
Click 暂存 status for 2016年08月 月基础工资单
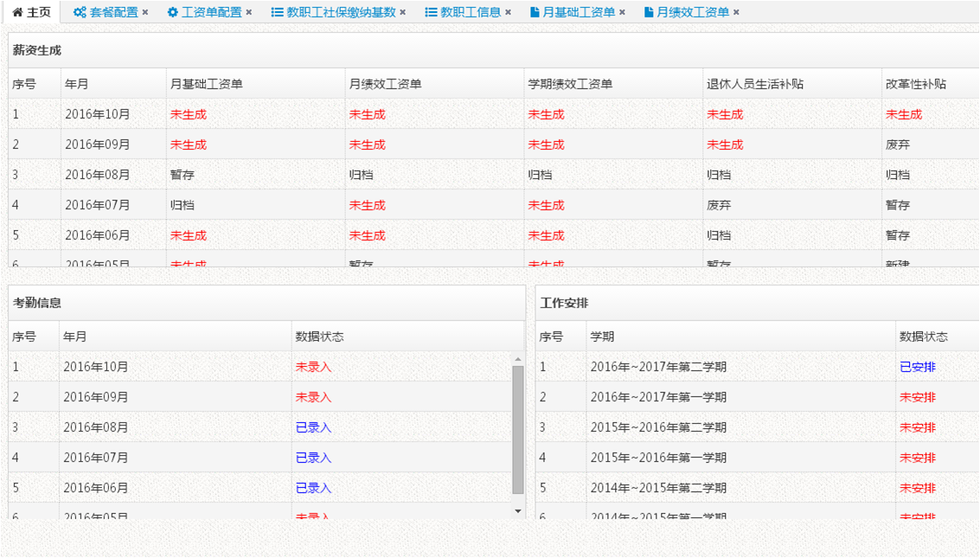point(183,175)
